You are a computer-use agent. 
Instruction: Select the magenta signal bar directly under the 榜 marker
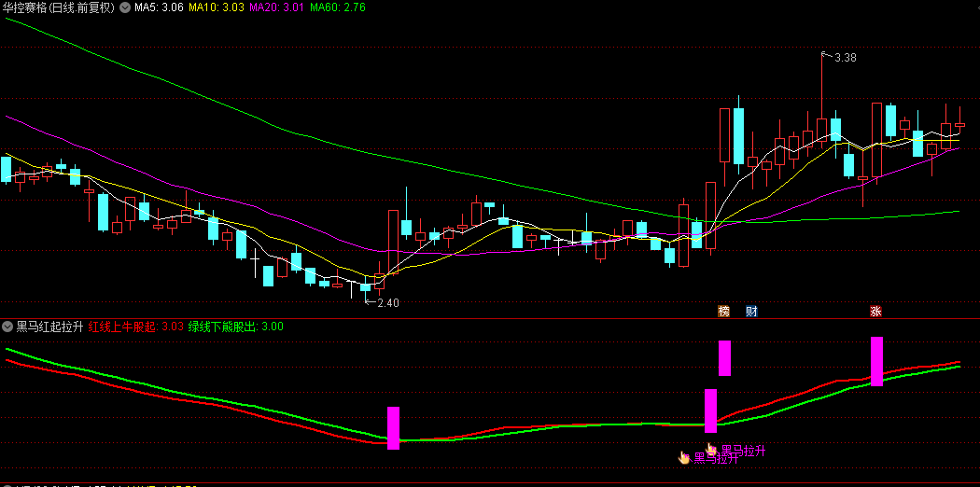(x=724, y=358)
